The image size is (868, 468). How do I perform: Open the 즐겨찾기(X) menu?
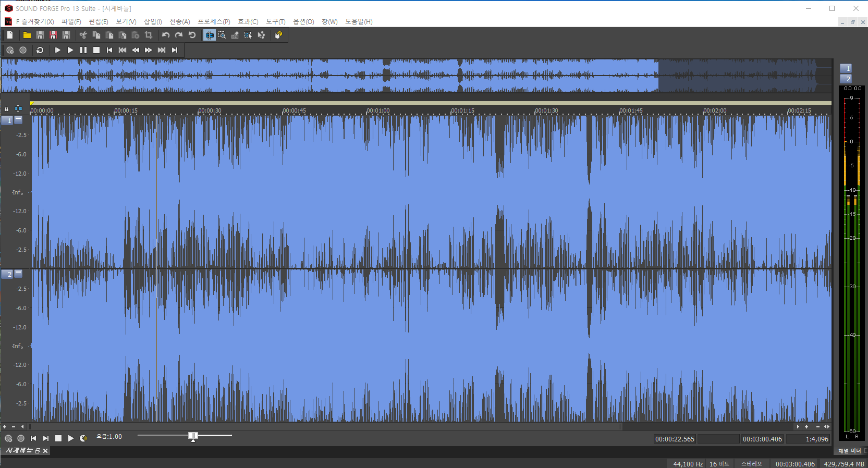(x=34, y=21)
